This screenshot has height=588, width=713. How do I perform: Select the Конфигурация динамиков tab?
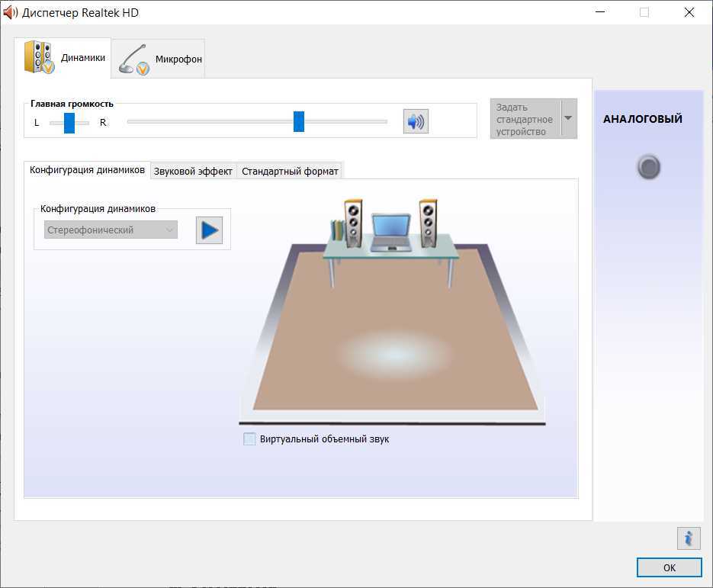coord(87,170)
